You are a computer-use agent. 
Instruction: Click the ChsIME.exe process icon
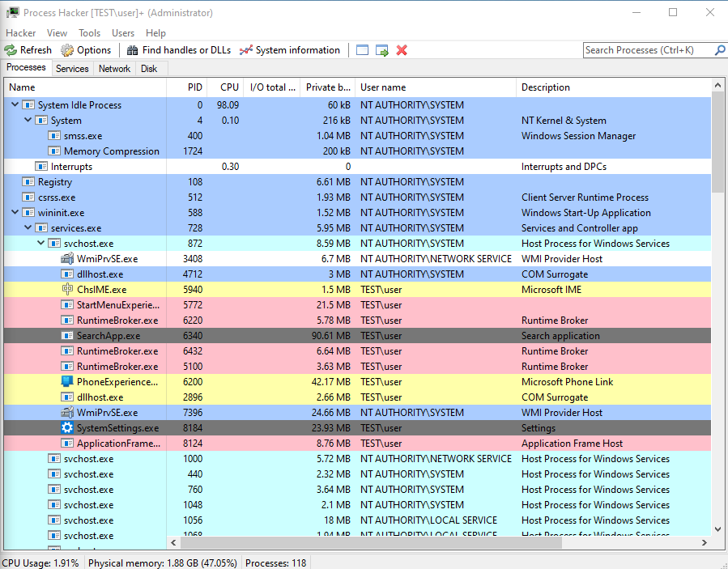point(67,289)
